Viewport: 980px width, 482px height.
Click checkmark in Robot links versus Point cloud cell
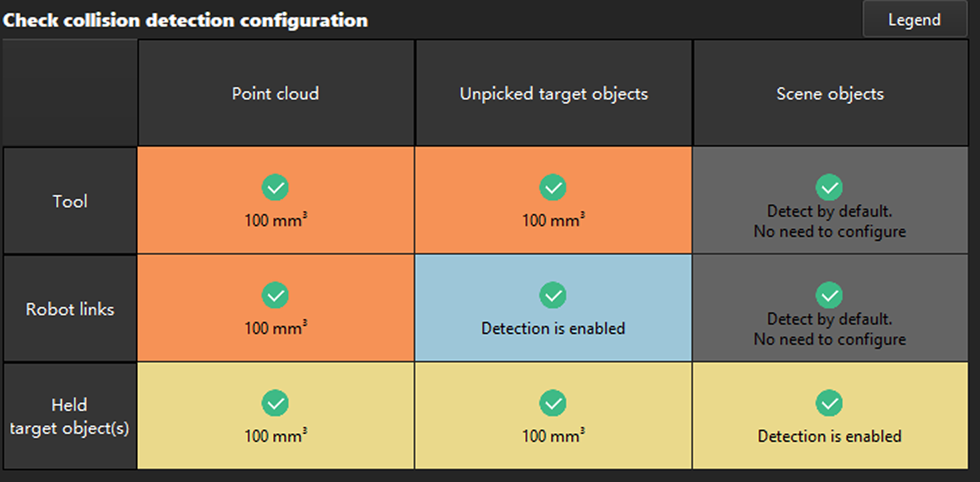tap(275, 295)
